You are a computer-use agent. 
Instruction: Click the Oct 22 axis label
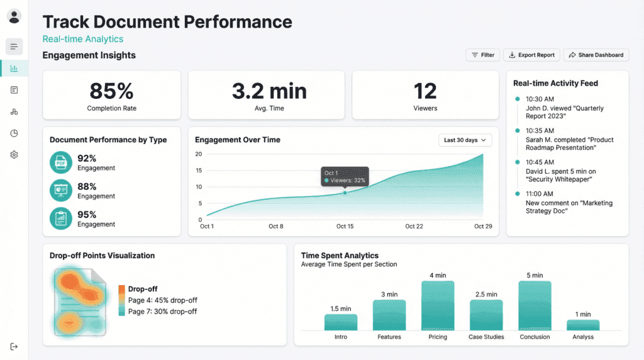(414, 227)
